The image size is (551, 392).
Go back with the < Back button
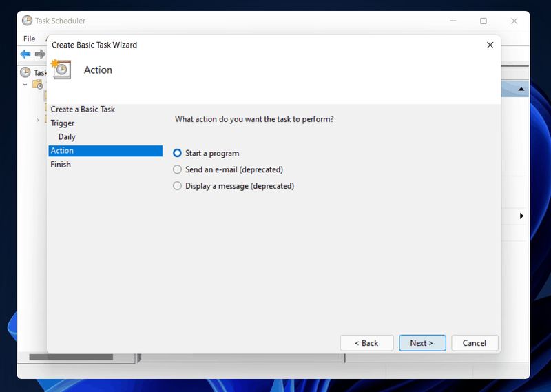(366, 343)
